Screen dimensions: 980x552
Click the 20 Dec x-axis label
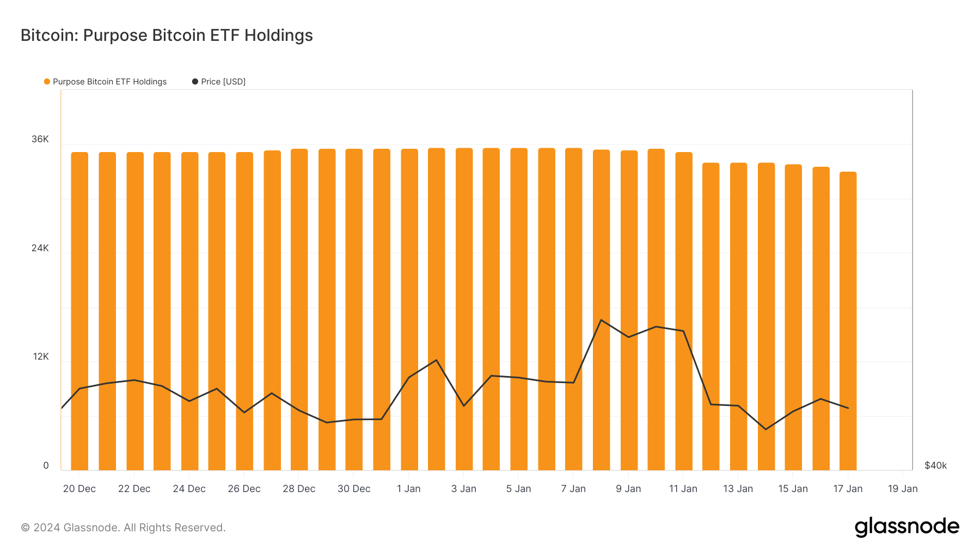(x=79, y=489)
